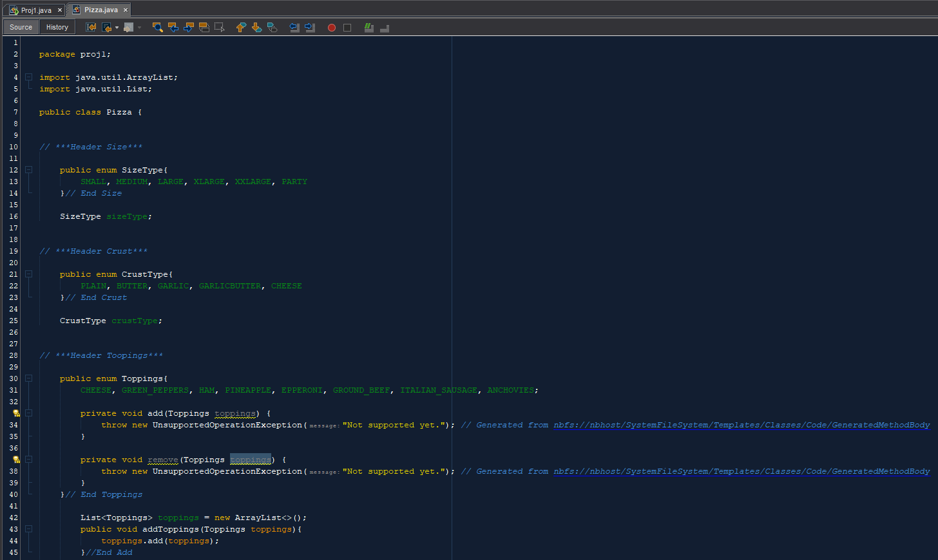Go to Next Bookmark icon
Viewport: 938px width, 560px height.
point(256,27)
